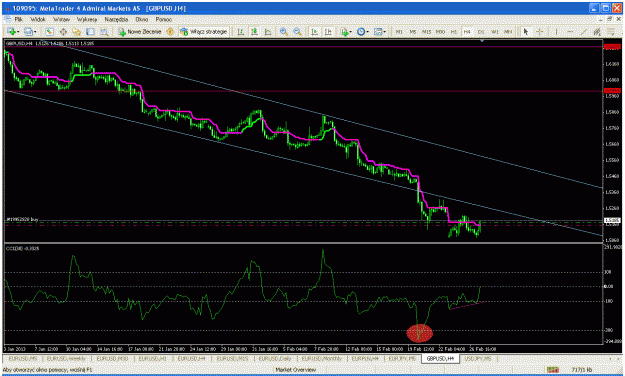Click the chart shift triangle marker at chart top

482,41
